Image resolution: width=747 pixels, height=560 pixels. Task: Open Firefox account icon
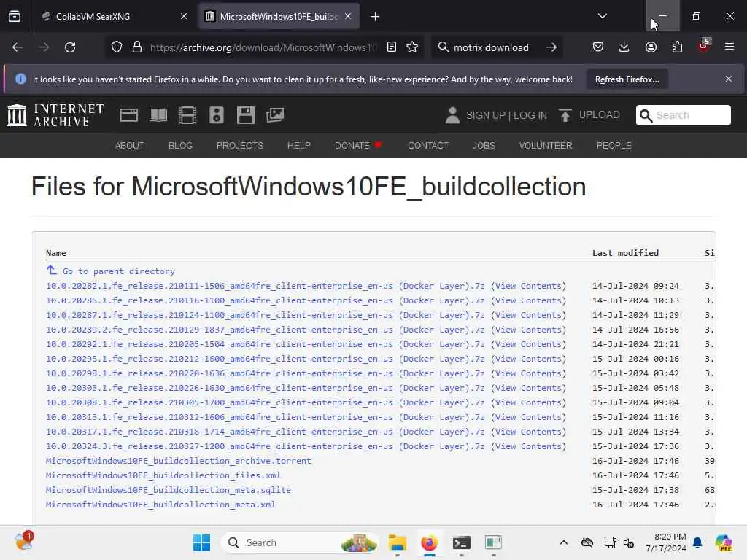click(651, 47)
